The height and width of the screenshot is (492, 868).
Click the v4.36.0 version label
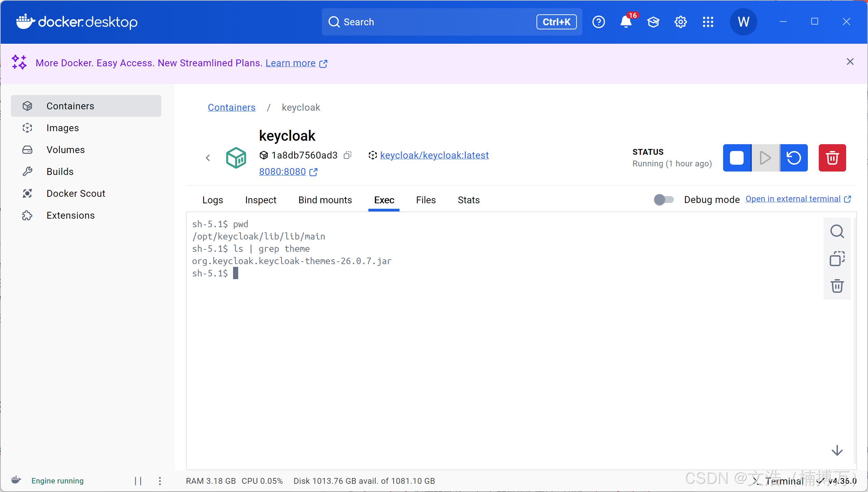click(x=842, y=481)
